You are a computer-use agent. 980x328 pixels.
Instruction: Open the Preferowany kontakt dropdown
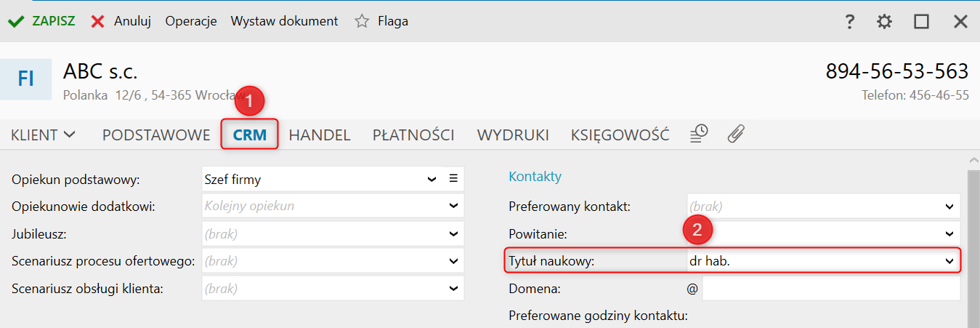(x=949, y=207)
